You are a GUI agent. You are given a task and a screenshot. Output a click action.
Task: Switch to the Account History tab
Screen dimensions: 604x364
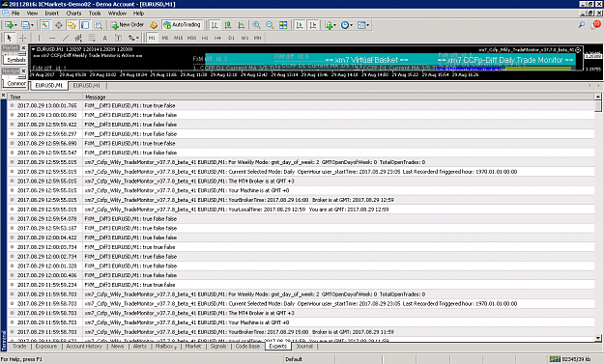pyautogui.click(x=84, y=347)
